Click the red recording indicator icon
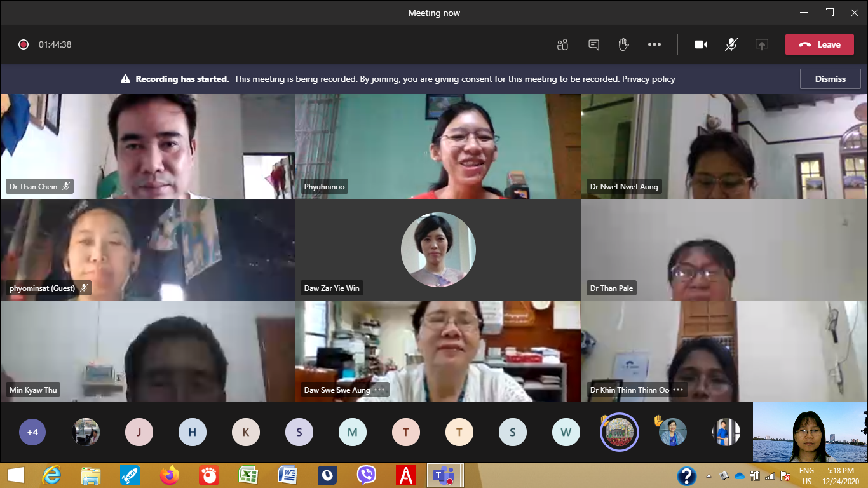The width and height of the screenshot is (868, 488). point(24,44)
